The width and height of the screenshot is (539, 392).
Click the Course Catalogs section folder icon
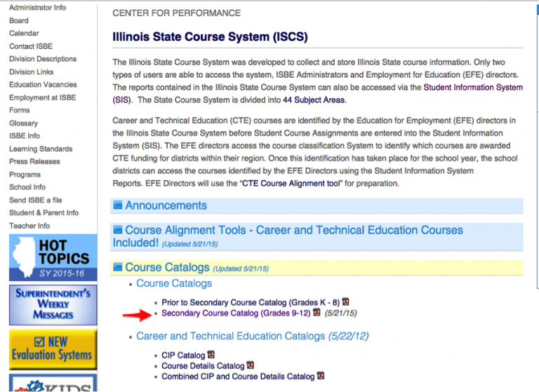(117, 267)
